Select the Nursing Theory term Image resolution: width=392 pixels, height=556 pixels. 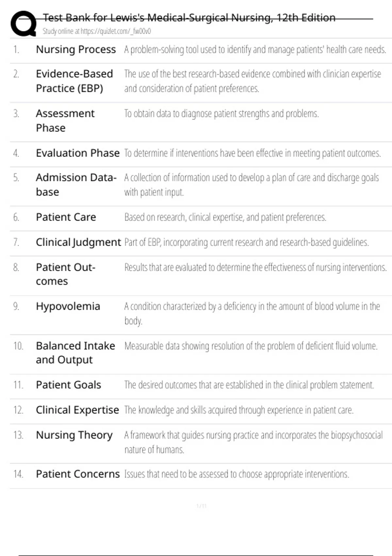point(74,435)
